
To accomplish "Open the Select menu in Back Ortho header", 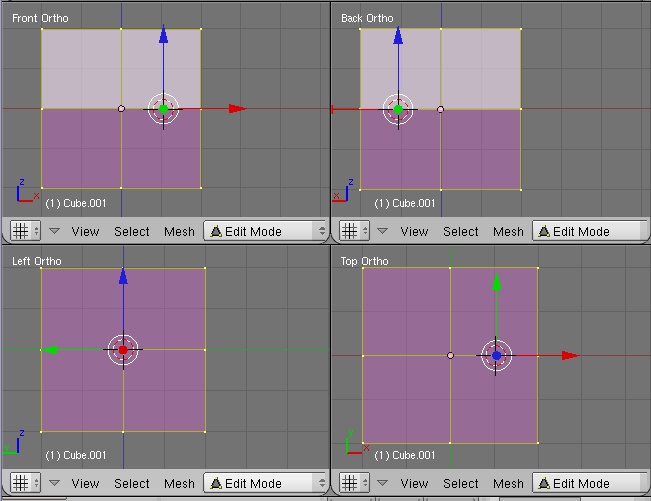I will coord(460,231).
